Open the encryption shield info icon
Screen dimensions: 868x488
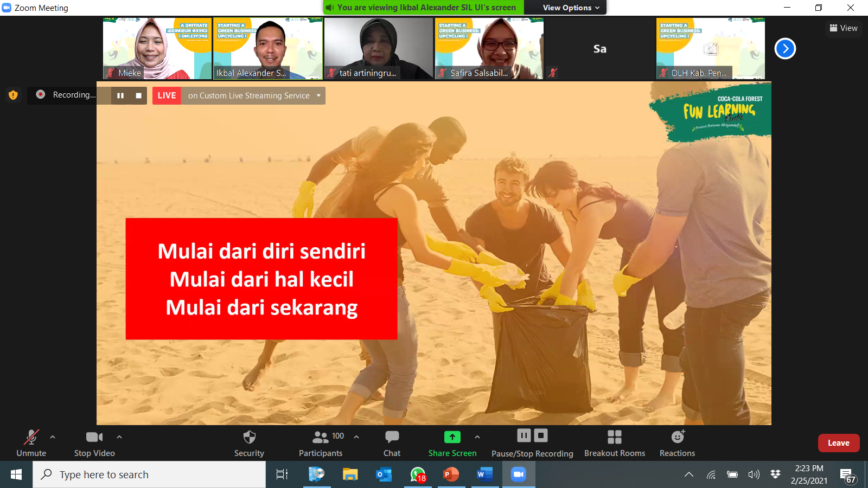[13, 95]
